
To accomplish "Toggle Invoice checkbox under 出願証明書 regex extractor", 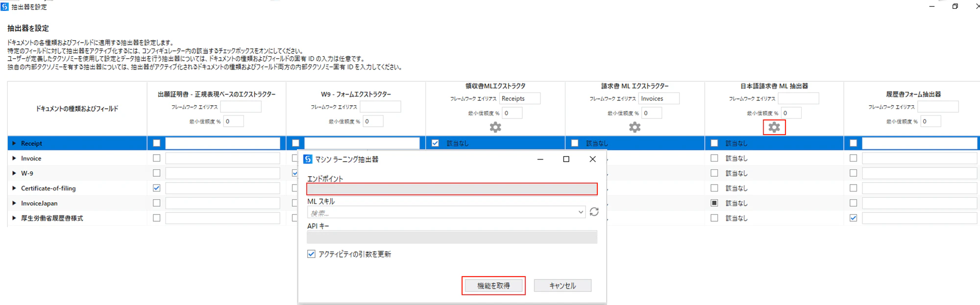I will (x=156, y=158).
